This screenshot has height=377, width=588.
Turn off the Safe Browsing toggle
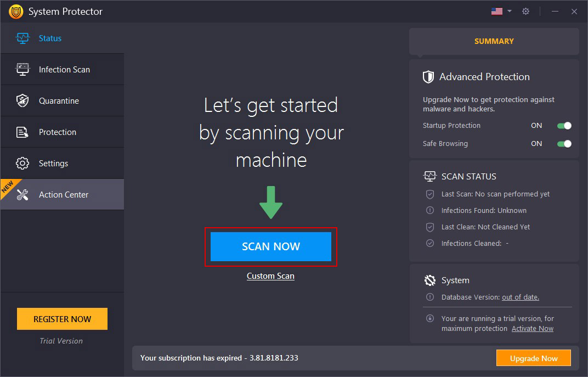564,144
